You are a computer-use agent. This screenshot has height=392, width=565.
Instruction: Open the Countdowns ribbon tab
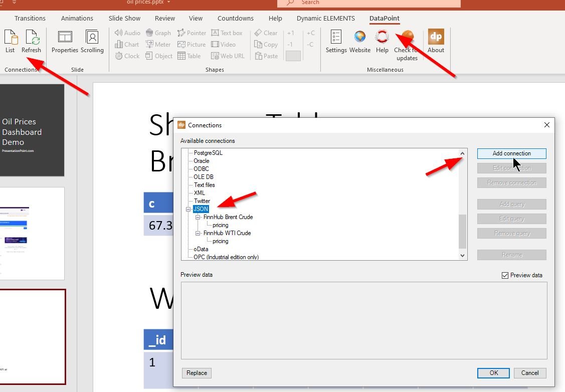click(x=236, y=19)
